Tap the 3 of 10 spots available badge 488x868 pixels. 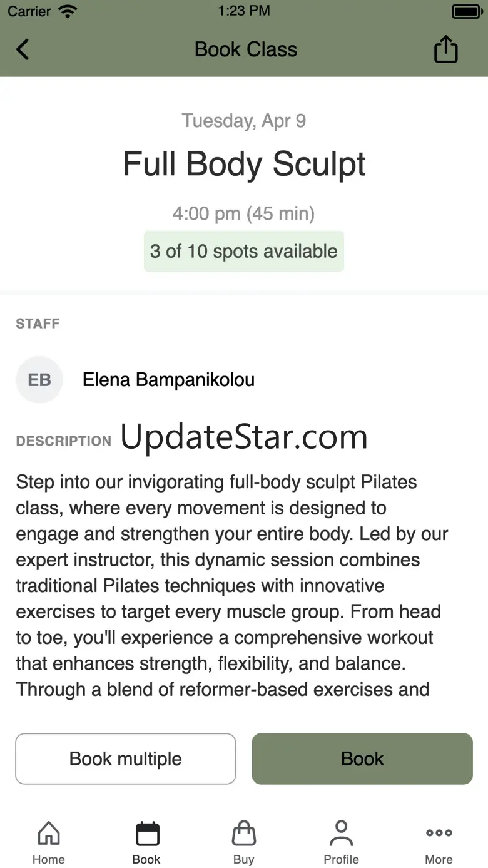point(244,252)
